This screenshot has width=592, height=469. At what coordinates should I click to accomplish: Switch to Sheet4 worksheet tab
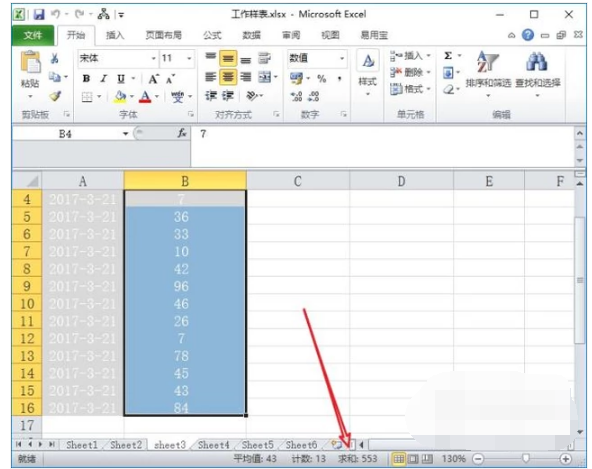(x=214, y=445)
